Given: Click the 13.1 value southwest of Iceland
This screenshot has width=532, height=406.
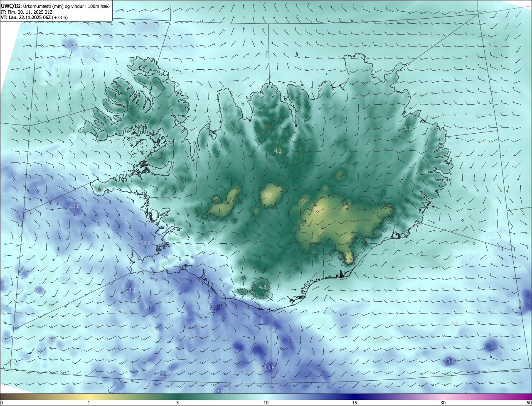Looking at the screenshot, I should 131,290.
